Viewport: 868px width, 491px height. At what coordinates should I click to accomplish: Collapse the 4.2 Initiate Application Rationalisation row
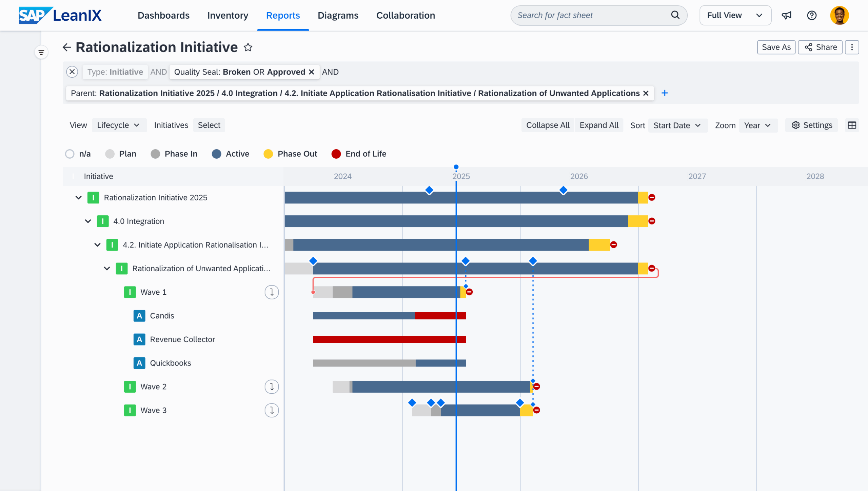click(97, 245)
